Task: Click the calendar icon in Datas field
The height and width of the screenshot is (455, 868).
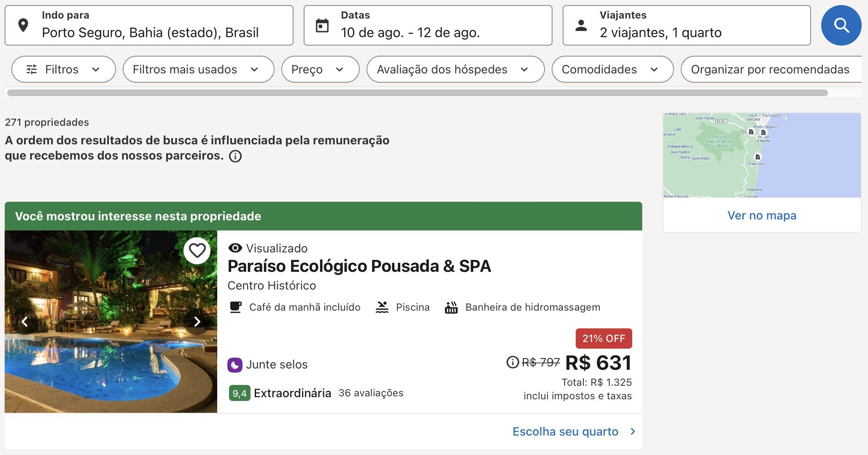Action: tap(322, 26)
